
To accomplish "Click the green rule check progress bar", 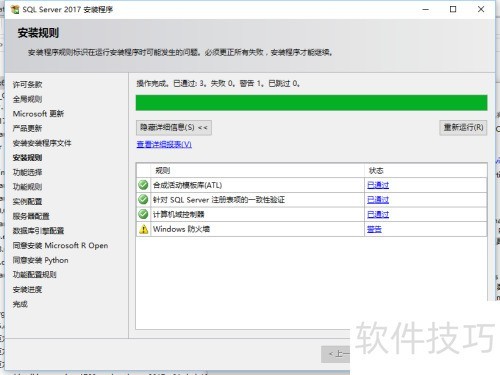I will click(311, 103).
